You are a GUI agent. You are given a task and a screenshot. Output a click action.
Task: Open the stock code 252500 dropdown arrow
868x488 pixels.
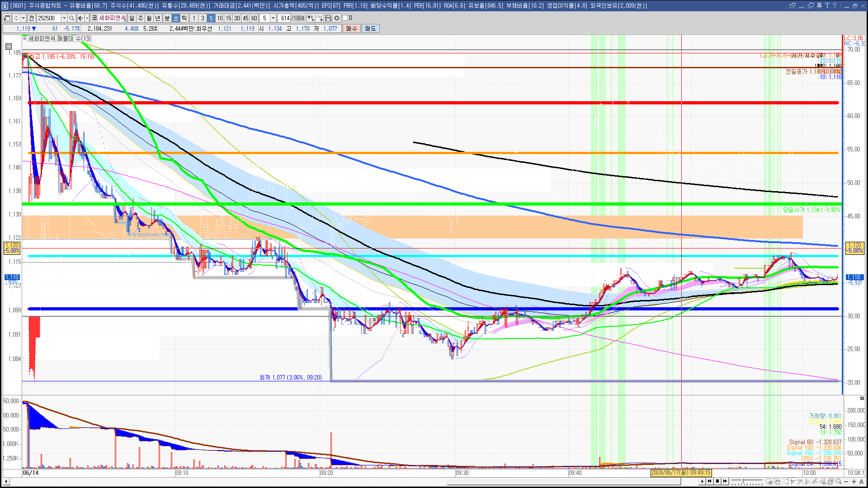[x=64, y=18]
